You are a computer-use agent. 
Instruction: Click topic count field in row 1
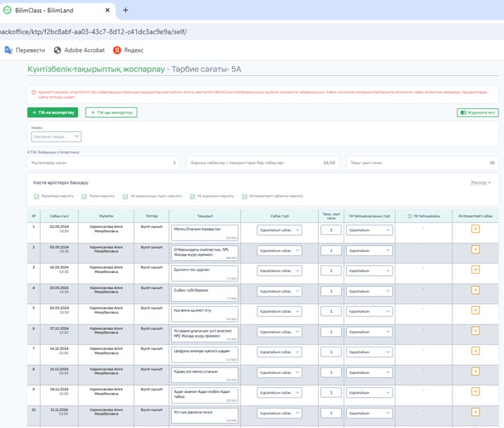point(331,230)
